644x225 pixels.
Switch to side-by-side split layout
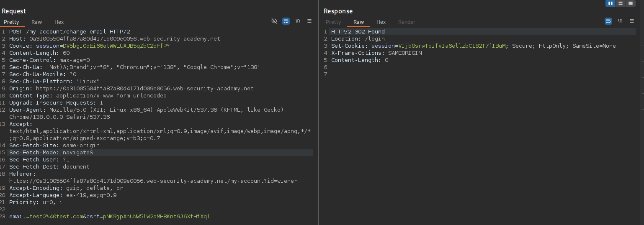tap(611, 3)
